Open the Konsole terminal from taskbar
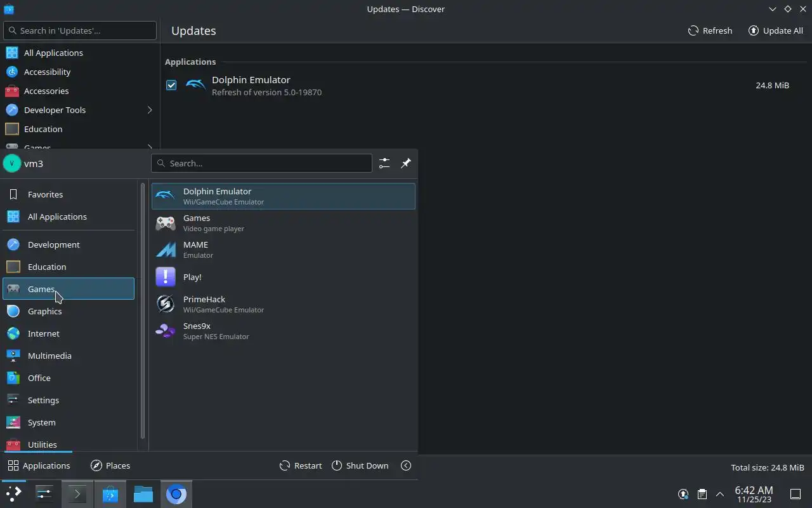Viewport: 812px width, 508px height. (77, 494)
